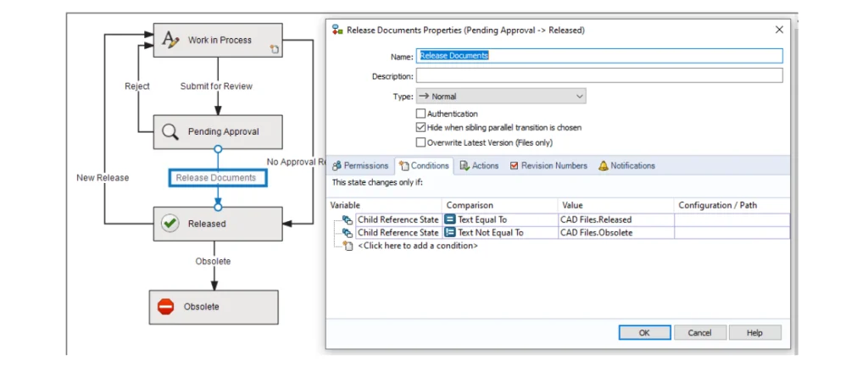Image resolution: width=868 pixels, height=388 pixels.
Task: Select the Release Documents transition label
Action: (x=216, y=178)
